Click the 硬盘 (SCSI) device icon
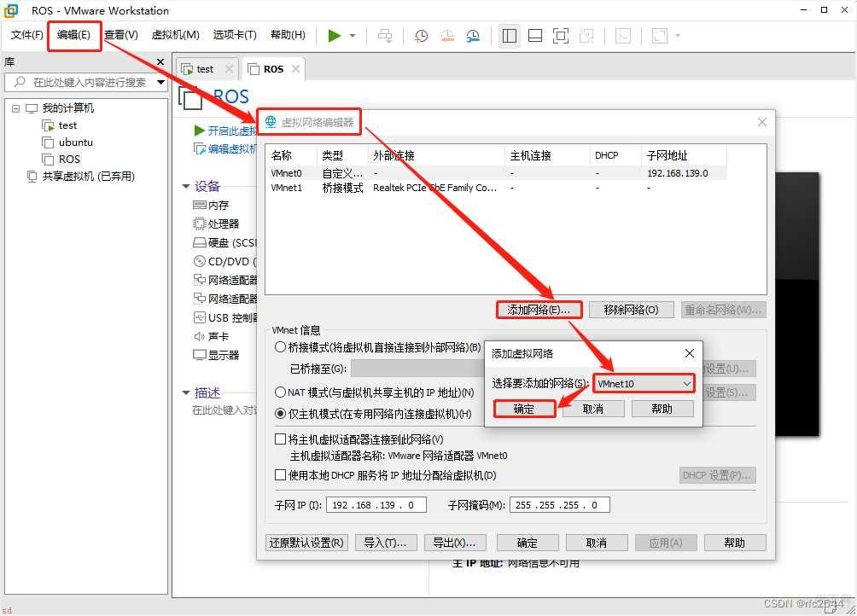Image resolution: width=857 pixels, height=616 pixels. point(200,242)
